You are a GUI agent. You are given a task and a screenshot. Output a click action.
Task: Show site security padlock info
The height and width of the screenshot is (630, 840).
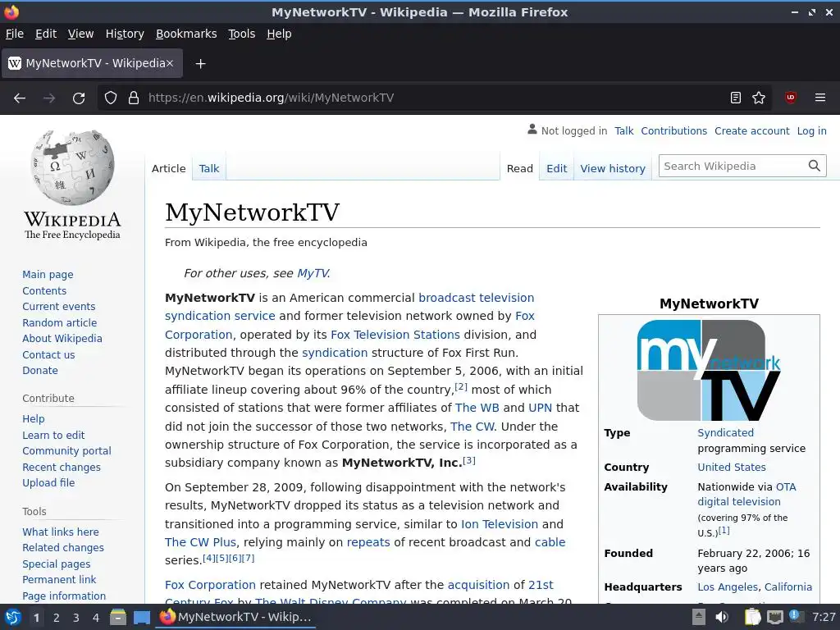[x=134, y=98]
